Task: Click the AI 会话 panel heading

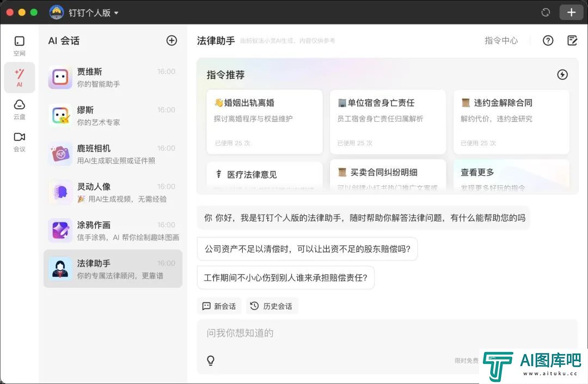Action: (64, 40)
